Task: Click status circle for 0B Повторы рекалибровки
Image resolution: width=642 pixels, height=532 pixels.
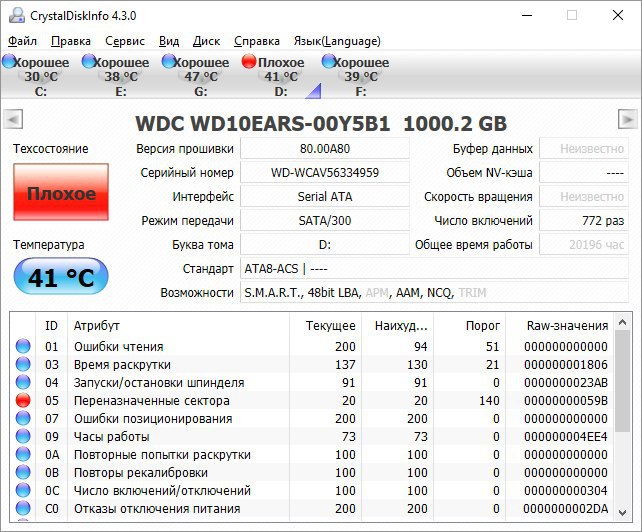Action: click(x=23, y=472)
